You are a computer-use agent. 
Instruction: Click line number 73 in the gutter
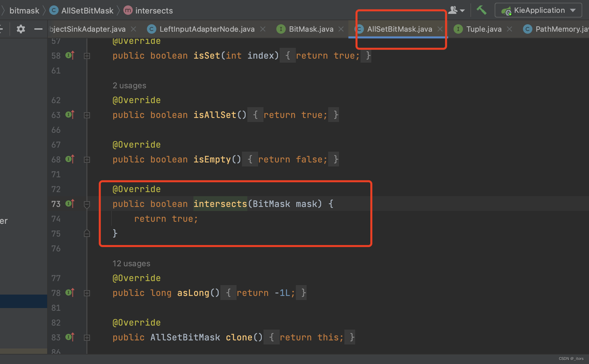(x=56, y=204)
